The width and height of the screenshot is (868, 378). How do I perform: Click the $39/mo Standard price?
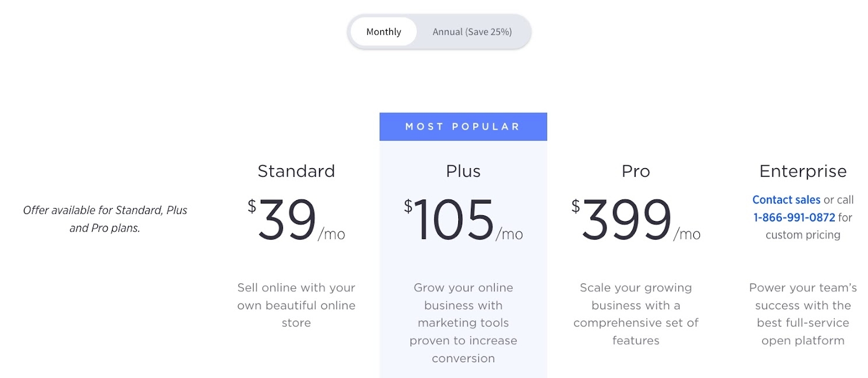pos(296,220)
